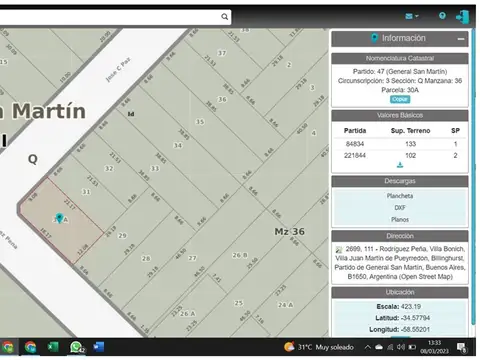
Task: Click the Jose C Paz street label
Action: click(118, 70)
